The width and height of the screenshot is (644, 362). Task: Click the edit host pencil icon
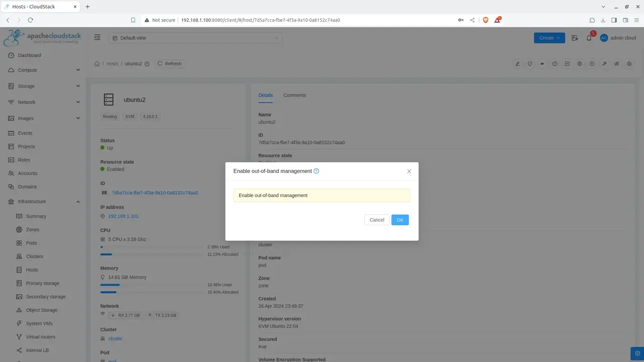click(x=517, y=64)
